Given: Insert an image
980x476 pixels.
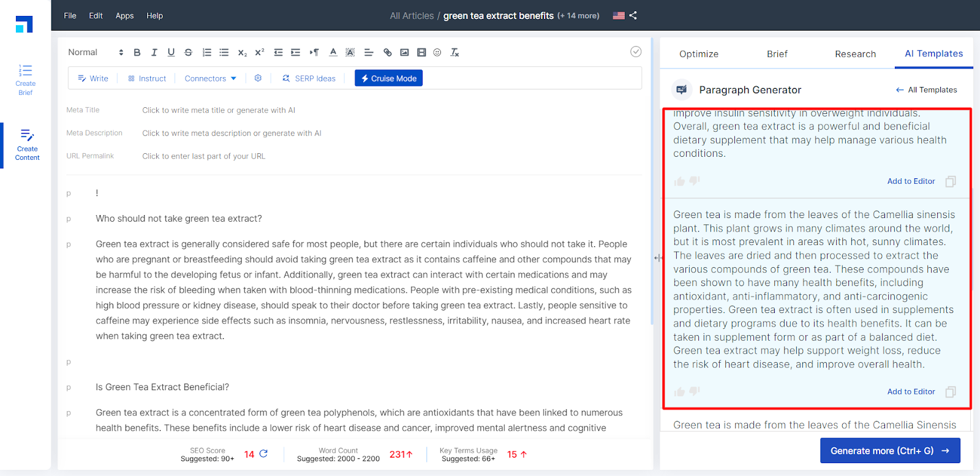Looking at the screenshot, I should click(404, 53).
